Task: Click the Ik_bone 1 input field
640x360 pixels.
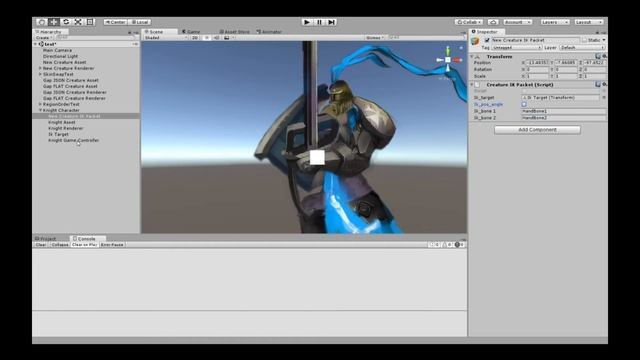Action: point(564,111)
